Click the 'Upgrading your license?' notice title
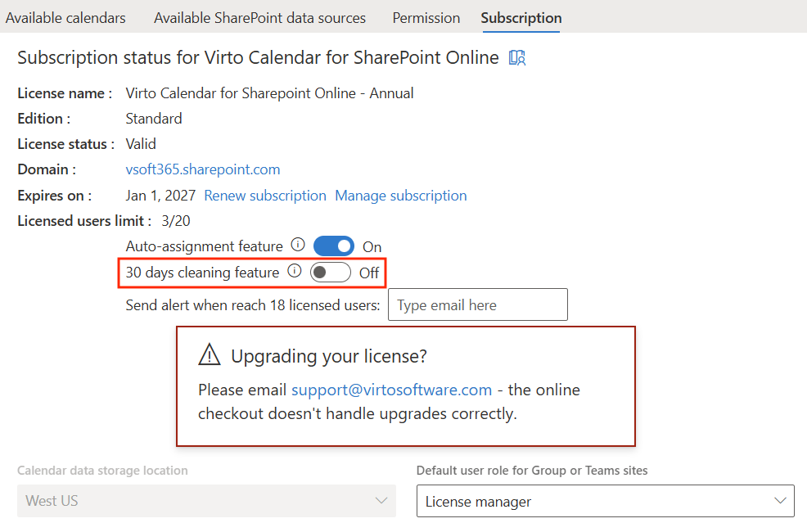Image resolution: width=807 pixels, height=532 pixels. tap(329, 356)
